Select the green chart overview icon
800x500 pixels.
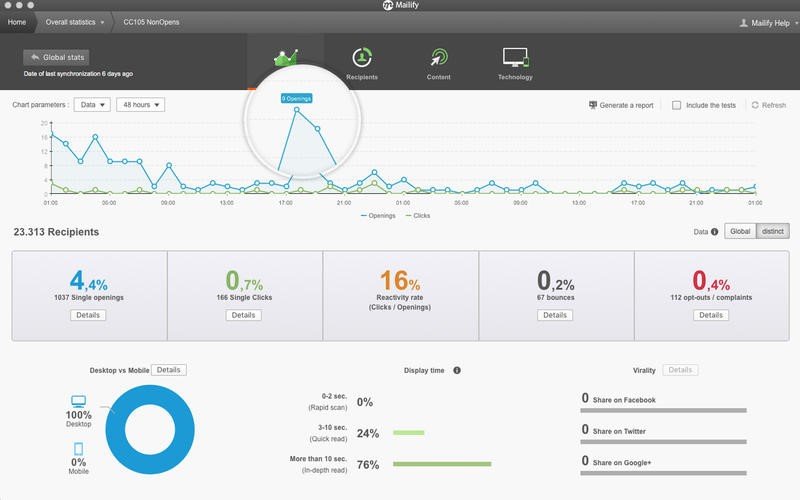tap(286, 58)
